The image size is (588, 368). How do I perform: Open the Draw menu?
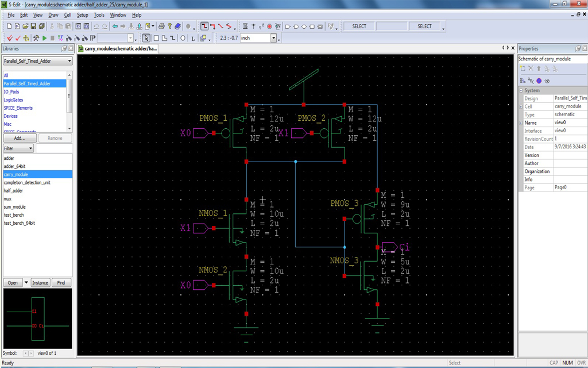point(53,15)
